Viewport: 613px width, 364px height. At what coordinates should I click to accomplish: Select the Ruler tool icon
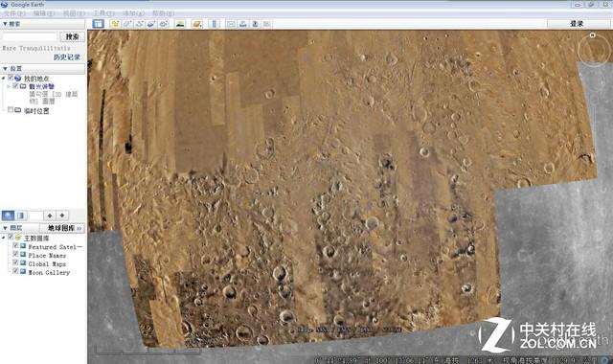point(214,24)
